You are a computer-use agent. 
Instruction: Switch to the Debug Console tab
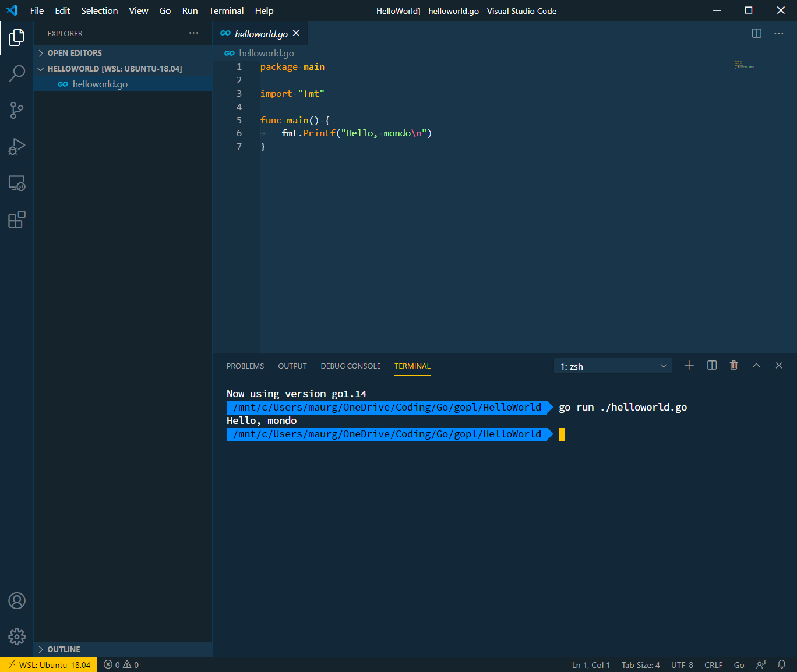click(x=351, y=366)
